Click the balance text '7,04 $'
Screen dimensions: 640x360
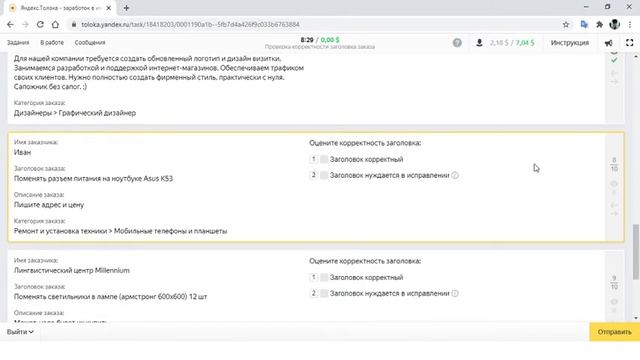click(x=524, y=42)
